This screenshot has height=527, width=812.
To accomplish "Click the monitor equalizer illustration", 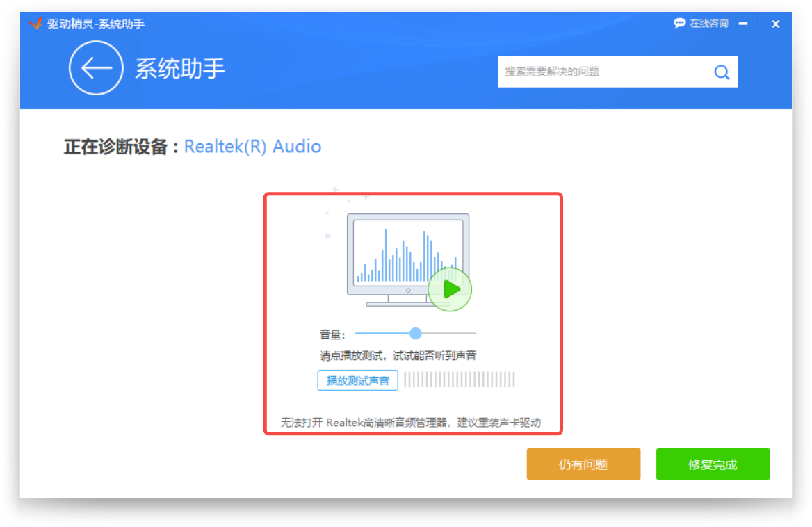I will tap(407, 254).
